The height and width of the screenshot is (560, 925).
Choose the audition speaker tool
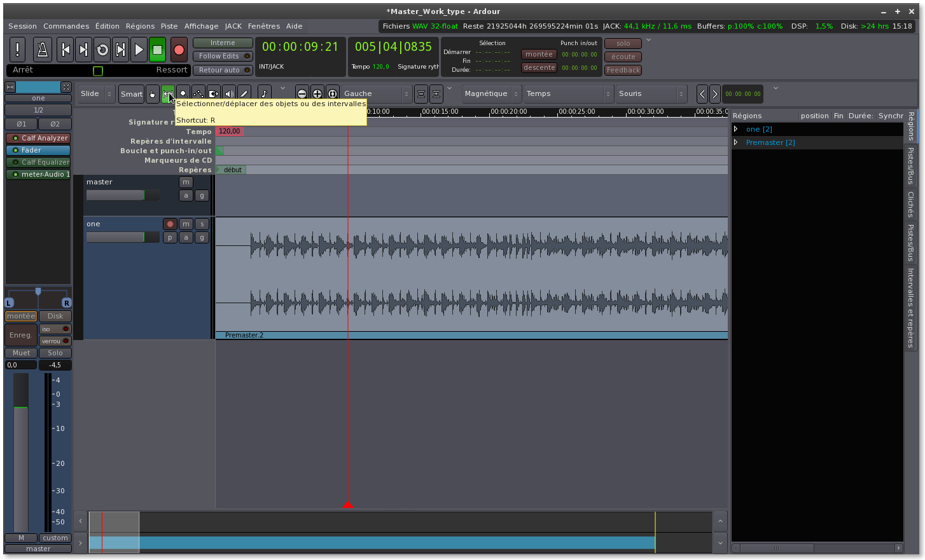click(229, 94)
